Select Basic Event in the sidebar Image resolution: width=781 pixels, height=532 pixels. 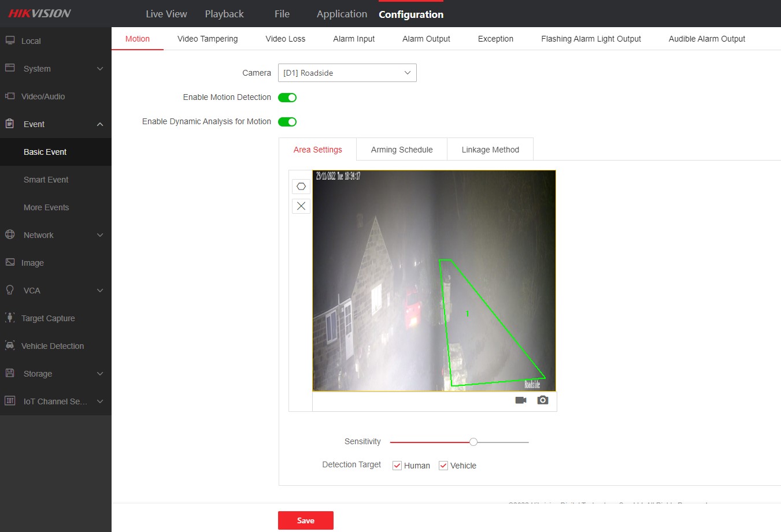pos(45,152)
